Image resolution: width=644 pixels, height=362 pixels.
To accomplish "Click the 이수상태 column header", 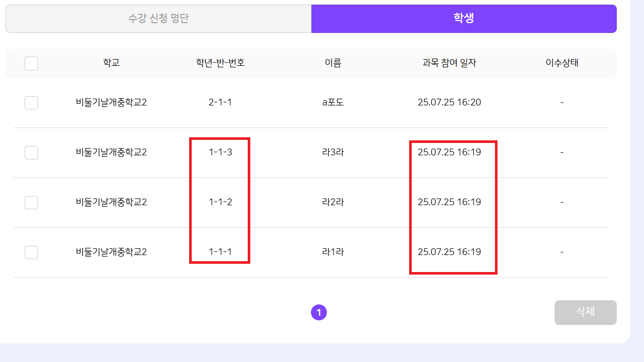I will pos(562,63).
